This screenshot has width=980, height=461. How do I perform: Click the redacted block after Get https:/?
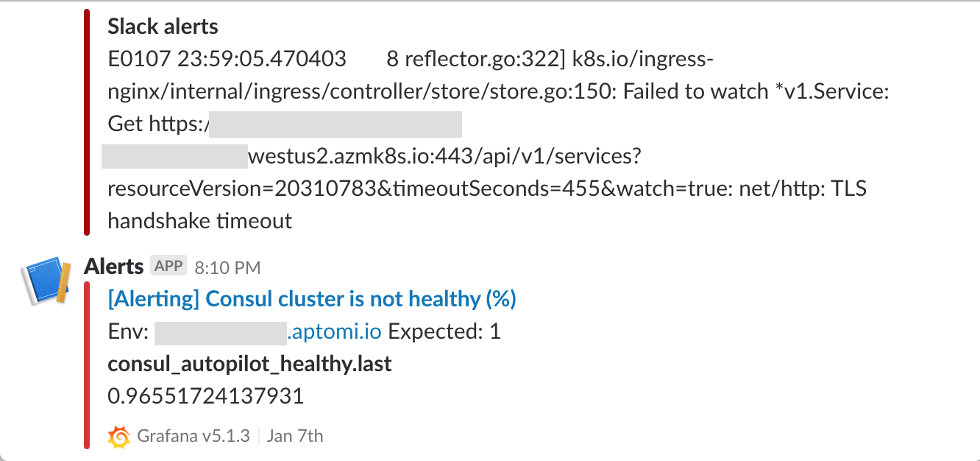[x=335, y=124]
